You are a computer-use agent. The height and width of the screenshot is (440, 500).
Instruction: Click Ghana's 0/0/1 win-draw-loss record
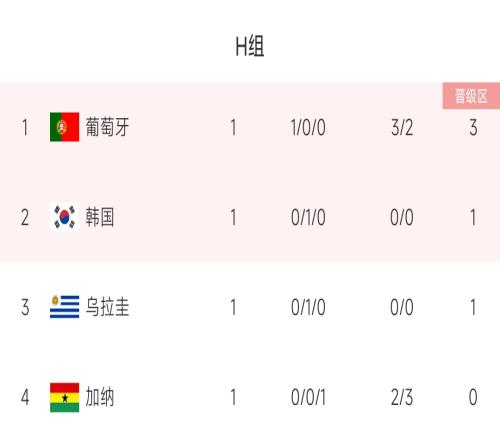tap(308, 397)
